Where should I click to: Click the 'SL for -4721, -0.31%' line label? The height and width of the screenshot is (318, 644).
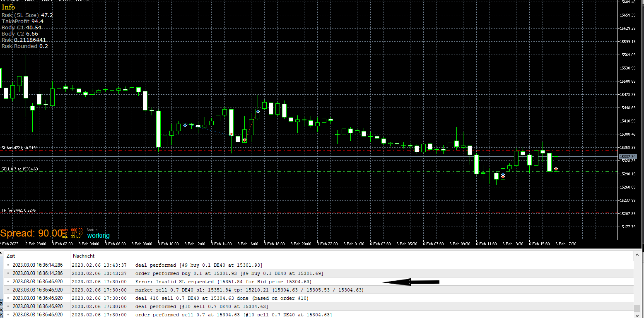point(19,148)
